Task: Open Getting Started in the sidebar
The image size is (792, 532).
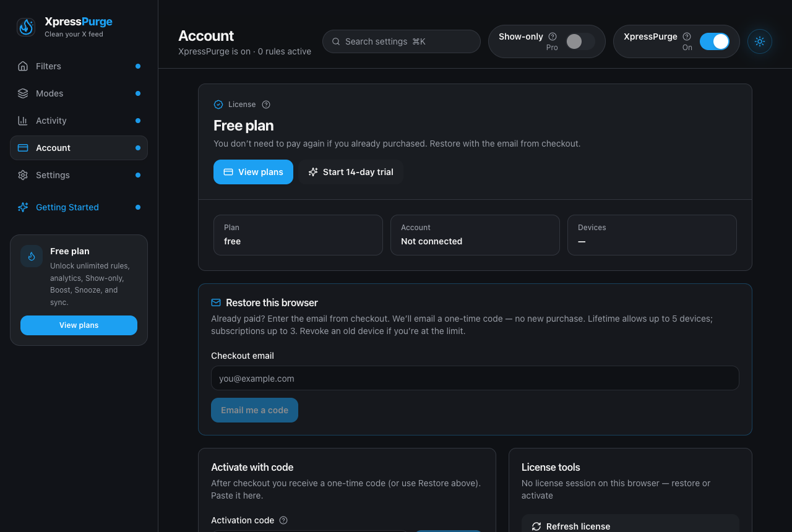Action: (79, 207)
